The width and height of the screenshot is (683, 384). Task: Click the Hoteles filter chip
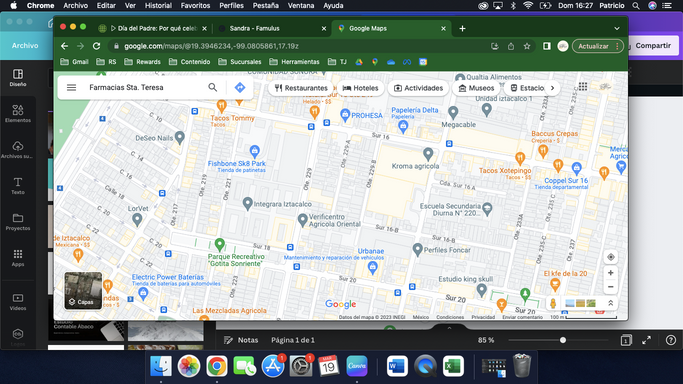click(x=360, y=88)
